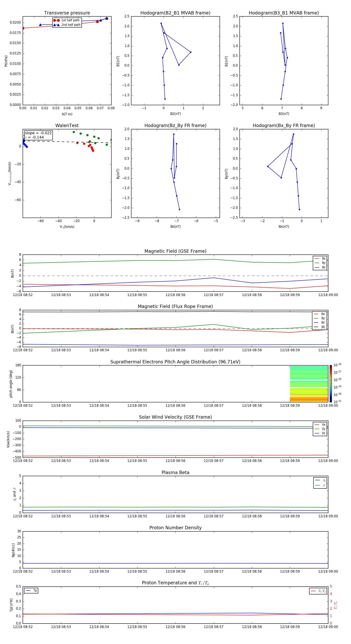Click the 'B2(nT)' axis label
Image resolution: width=351 pixels, height=644 pixels.
click(175, 114)
